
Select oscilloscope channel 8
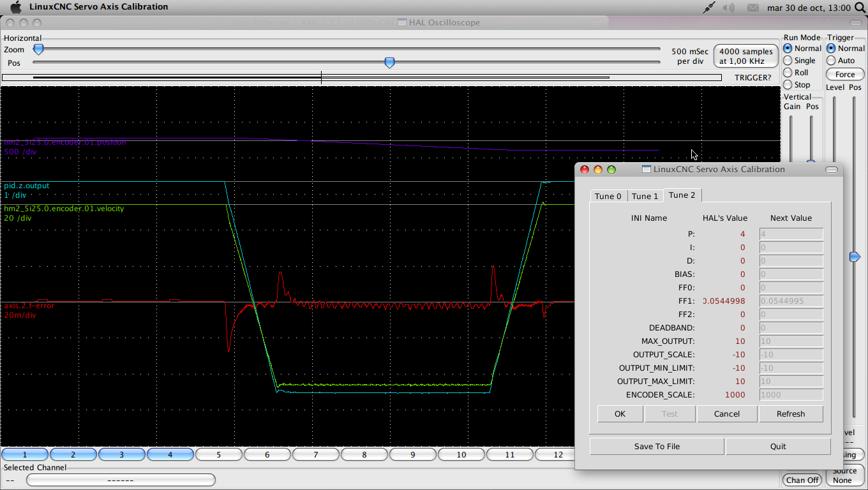[x=364, y=455]
